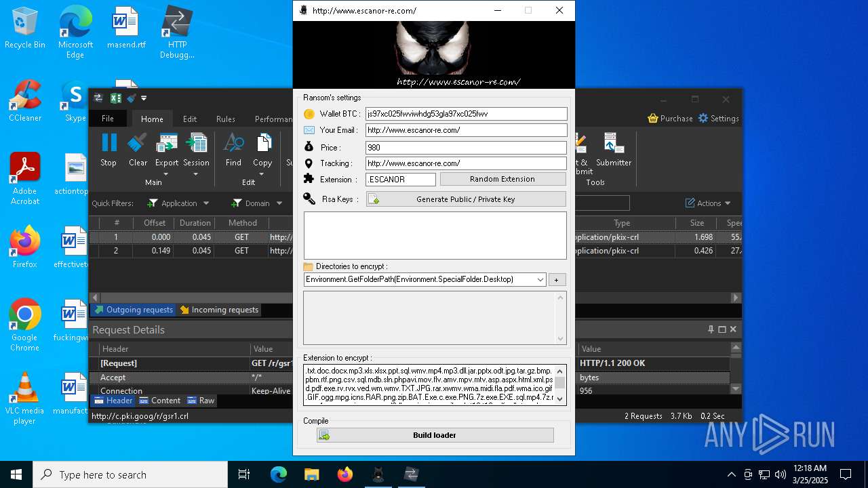
Task: Click the Copy icon in the ribbon
Action: click(x=262, y=143)
